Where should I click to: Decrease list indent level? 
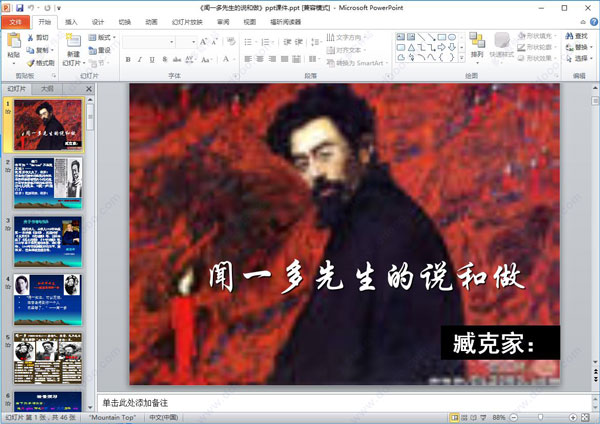coord(287,42)
